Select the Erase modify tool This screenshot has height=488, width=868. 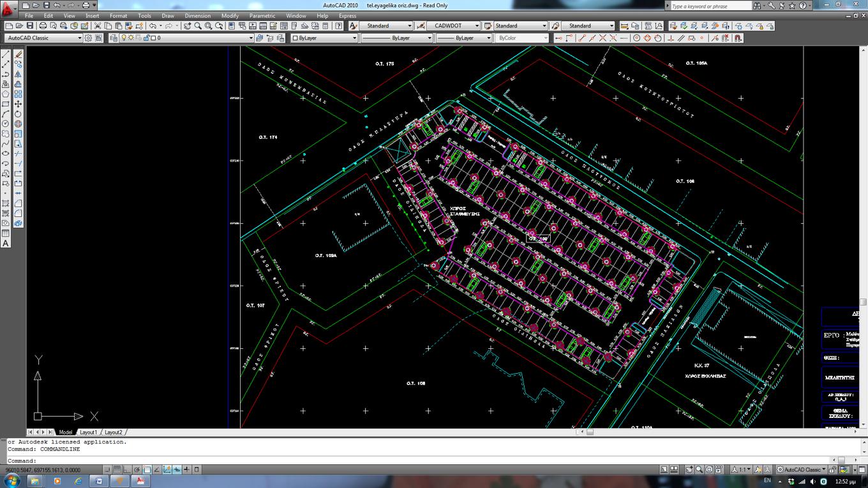[18, 54]
